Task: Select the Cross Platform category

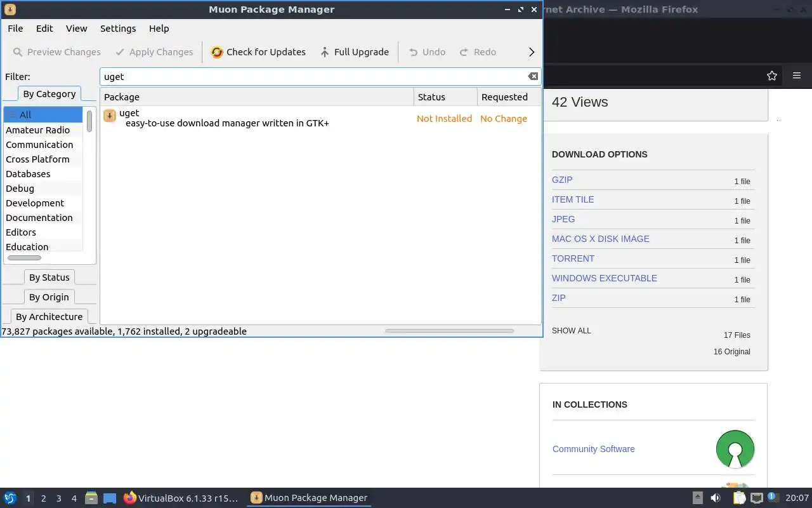Action: [43, 159]
